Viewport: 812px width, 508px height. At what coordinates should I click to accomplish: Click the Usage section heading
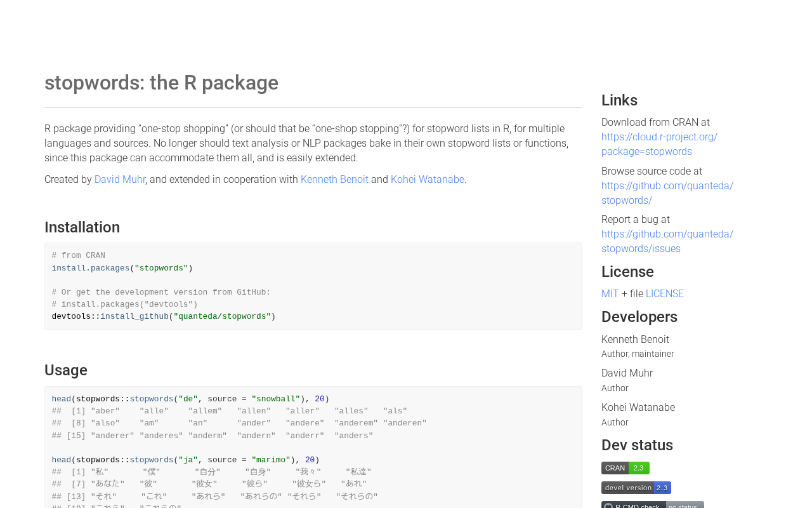(x=66, y=370)
